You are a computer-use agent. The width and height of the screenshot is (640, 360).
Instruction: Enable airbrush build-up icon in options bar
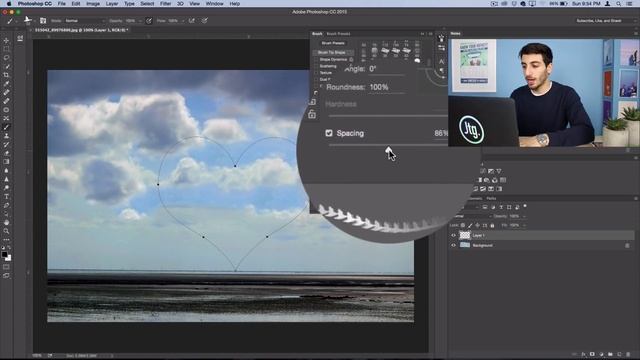click(x=191, y=20)
